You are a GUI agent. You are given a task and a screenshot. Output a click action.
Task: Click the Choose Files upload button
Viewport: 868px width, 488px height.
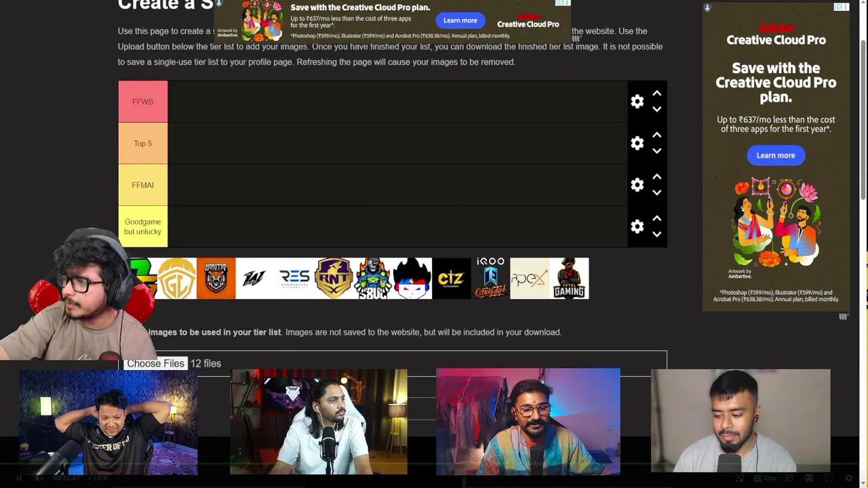point(155,363)
